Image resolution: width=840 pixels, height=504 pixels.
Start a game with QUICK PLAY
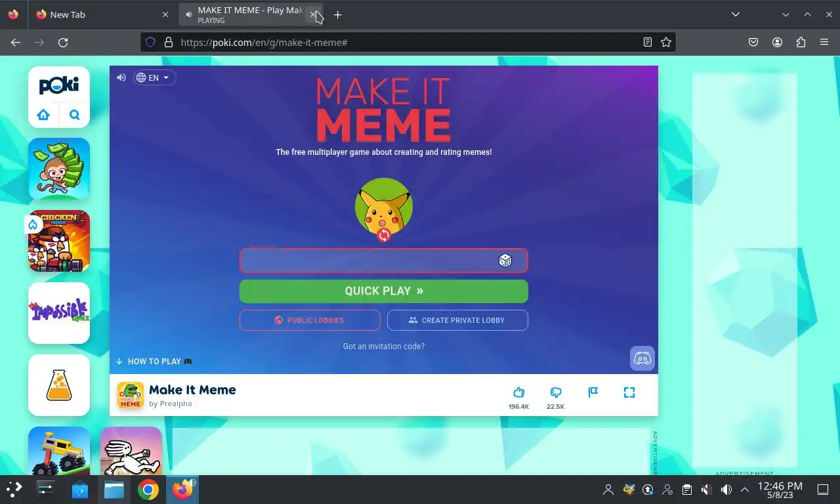tap(384, 291)
